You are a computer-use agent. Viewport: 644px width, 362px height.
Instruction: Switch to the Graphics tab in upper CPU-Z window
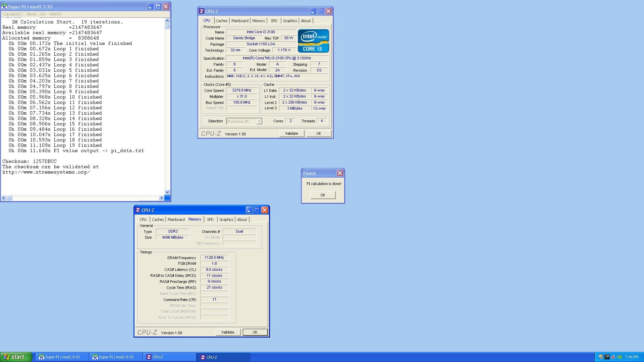coord(290,21)
